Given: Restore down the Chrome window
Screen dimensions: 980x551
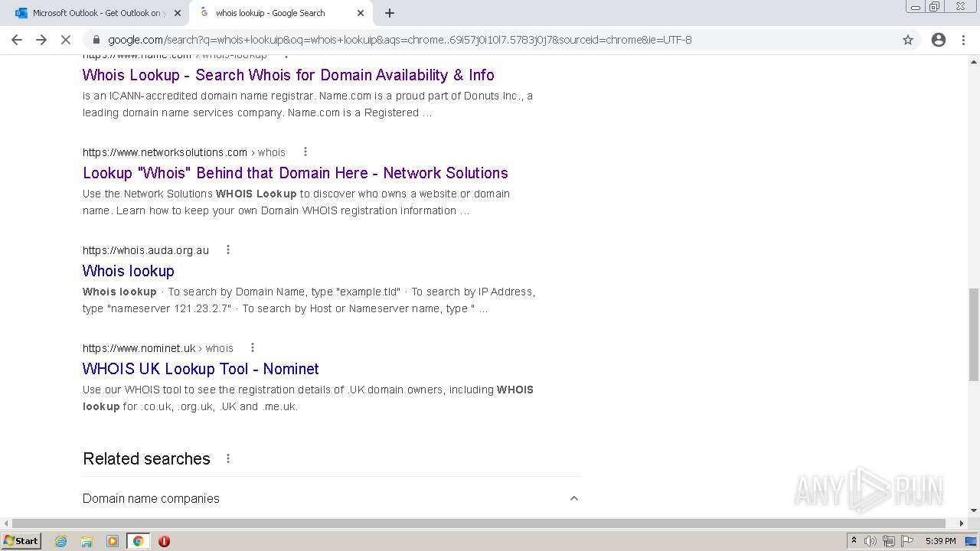Looking at the screenshot, I should pyautogui.click(x=935, y=7).
